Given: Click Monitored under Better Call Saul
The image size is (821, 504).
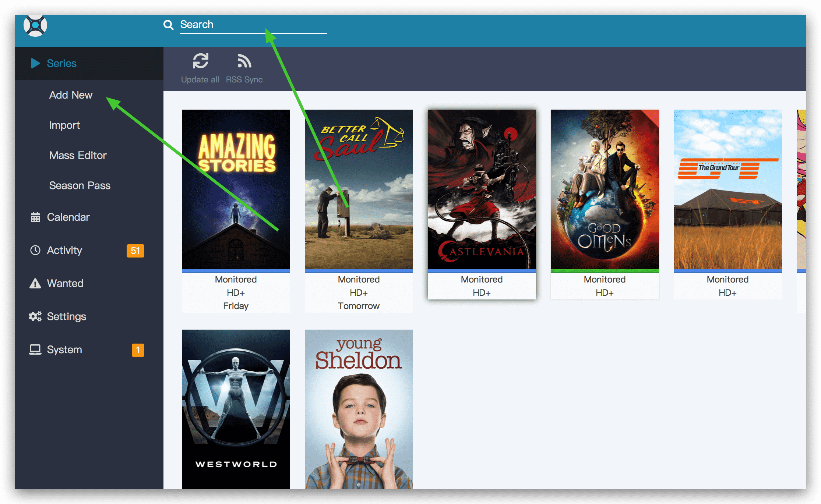Looking at the screenshot, I should [x=359, y=280].
